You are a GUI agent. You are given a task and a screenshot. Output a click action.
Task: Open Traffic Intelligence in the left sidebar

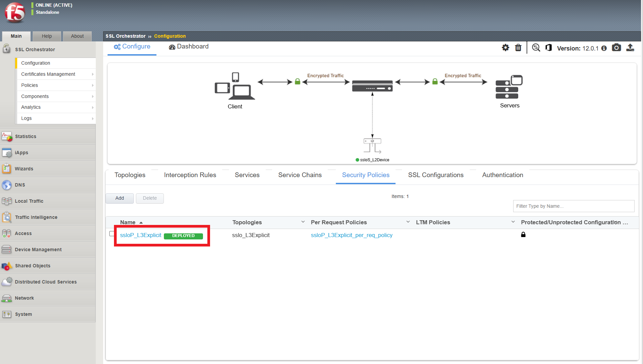pos(48,217)
